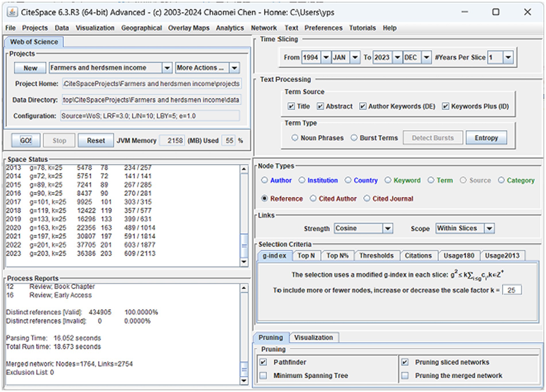Click the Configuration field
The image size is (546, 392).
pyautogui.click(x=150, y=116)
